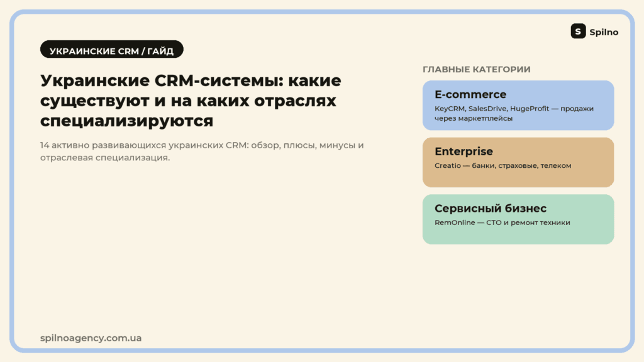Select the E-commerce category card

pos(518,106)
